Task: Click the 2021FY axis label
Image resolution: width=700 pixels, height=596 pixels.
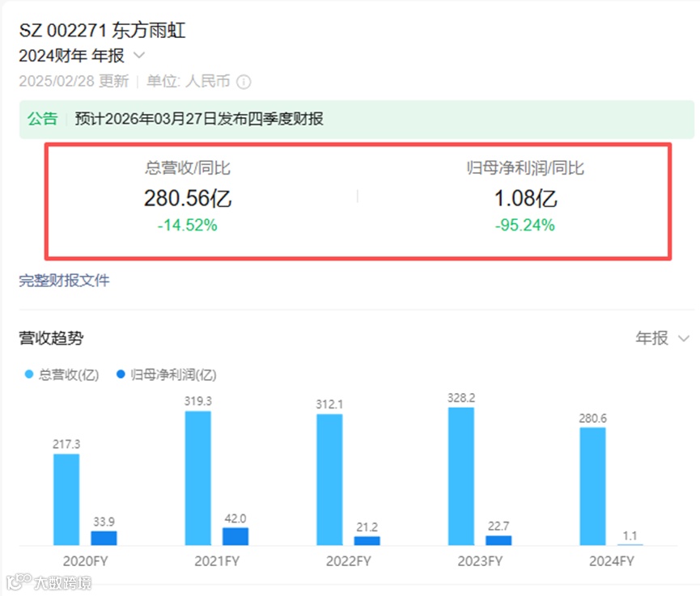Action: 217,560
